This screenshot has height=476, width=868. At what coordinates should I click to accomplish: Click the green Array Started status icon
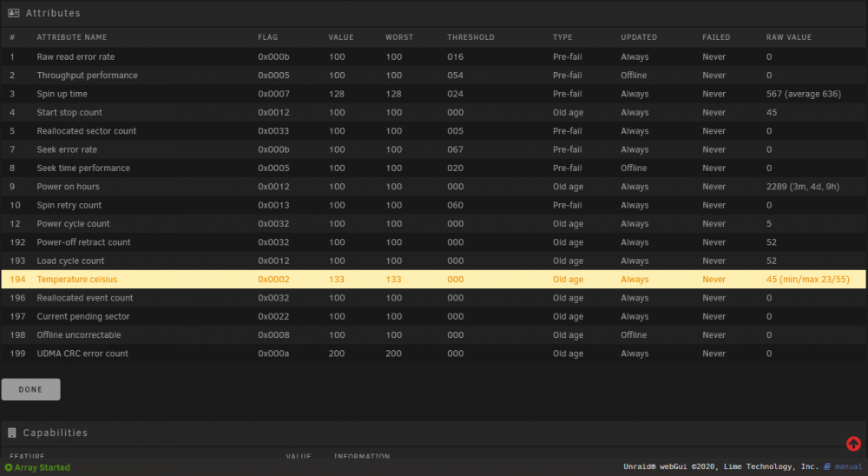point(9,467)
